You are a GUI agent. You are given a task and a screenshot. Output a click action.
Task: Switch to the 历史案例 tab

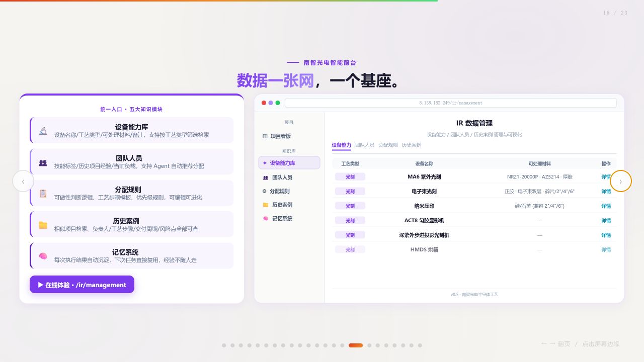tap(412, 145)
